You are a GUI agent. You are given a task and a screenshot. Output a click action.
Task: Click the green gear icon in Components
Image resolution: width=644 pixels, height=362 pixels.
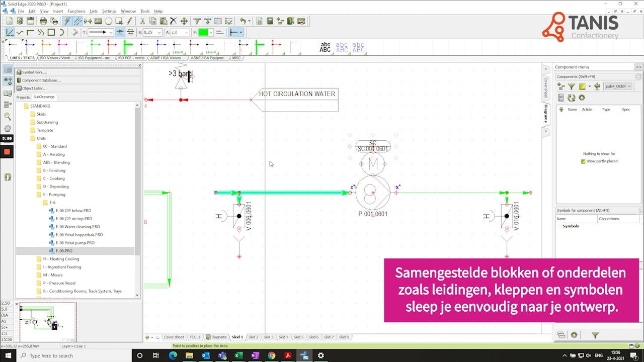pos(582,98)
